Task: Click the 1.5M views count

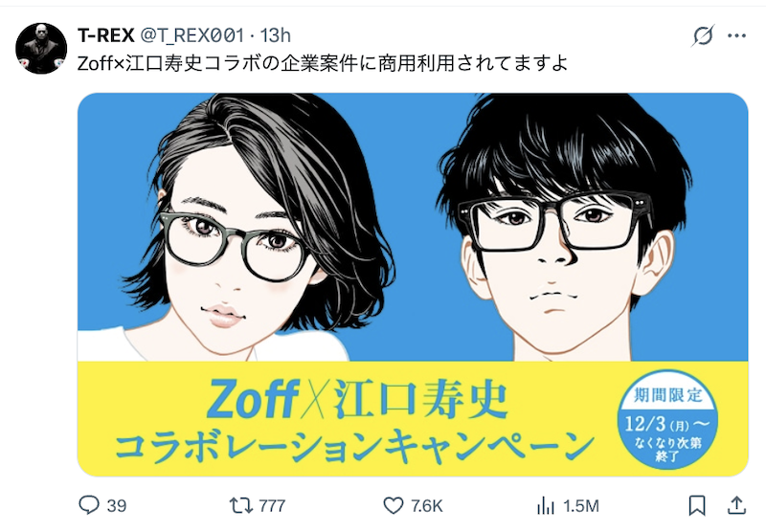Action: (581, 505)
